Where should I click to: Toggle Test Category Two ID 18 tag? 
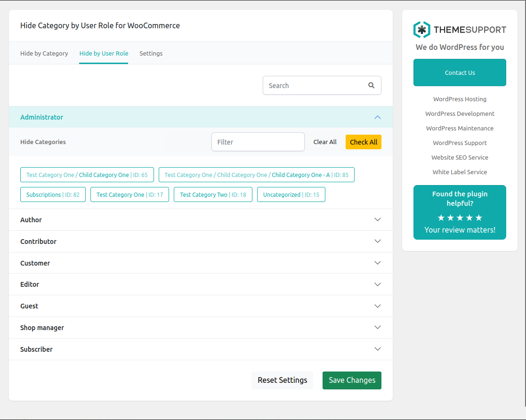(x=213, y=194)
